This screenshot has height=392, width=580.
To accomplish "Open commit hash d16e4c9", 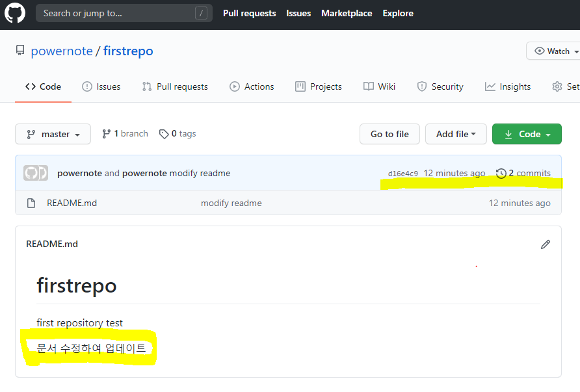I will pos(403,174).
